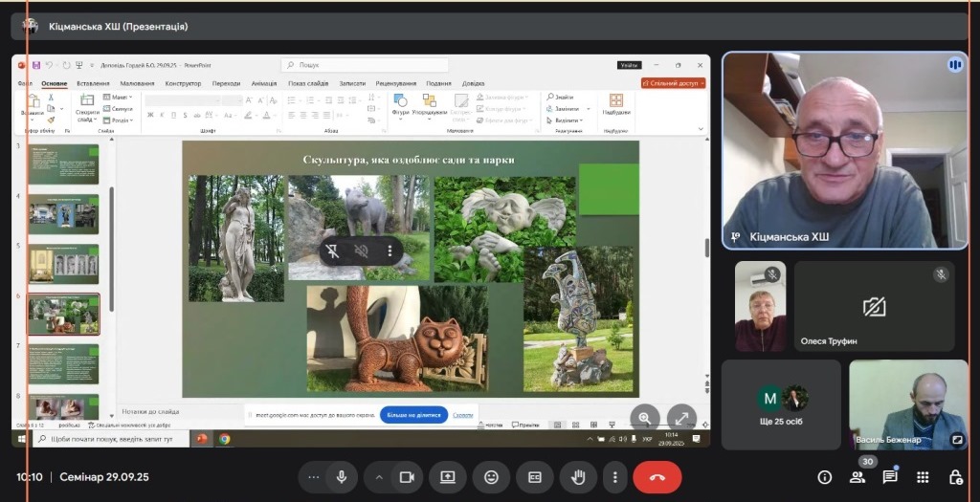Open more options three-dot menu beside raise hand
The height and width of the screenshot is (502, 980).
615,477
